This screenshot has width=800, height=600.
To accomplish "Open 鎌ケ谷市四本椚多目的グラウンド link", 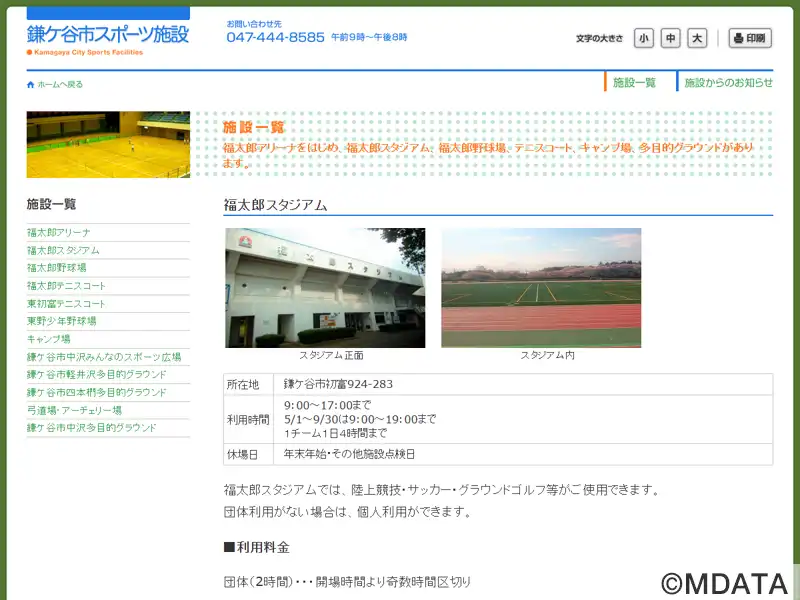I will click(97, 392).
